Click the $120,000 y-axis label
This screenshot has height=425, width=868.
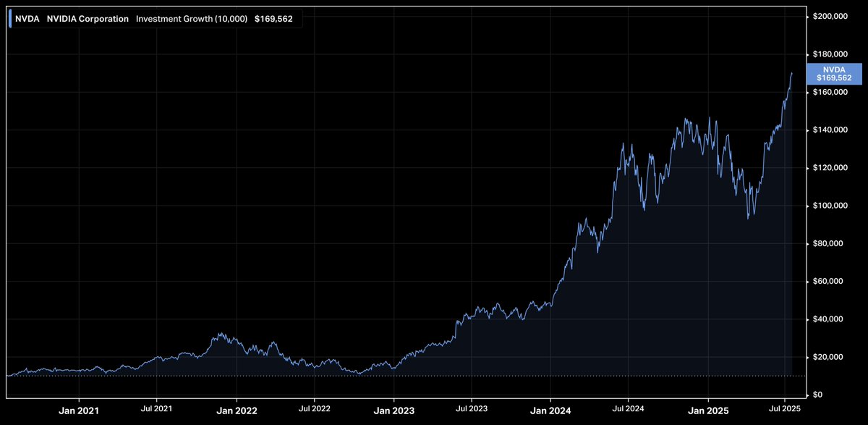(x=830, y=168)
